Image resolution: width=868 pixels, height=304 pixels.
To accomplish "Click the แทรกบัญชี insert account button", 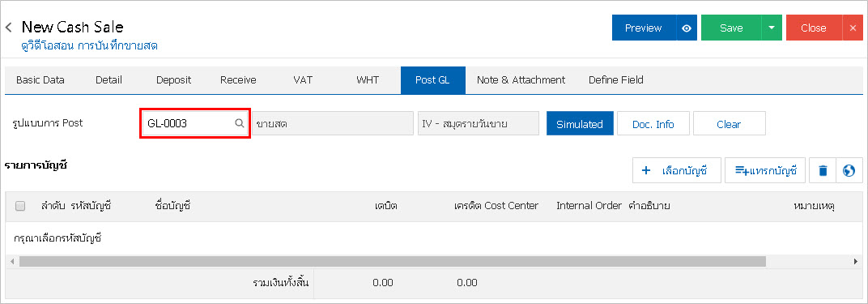I will click(765, 170).
